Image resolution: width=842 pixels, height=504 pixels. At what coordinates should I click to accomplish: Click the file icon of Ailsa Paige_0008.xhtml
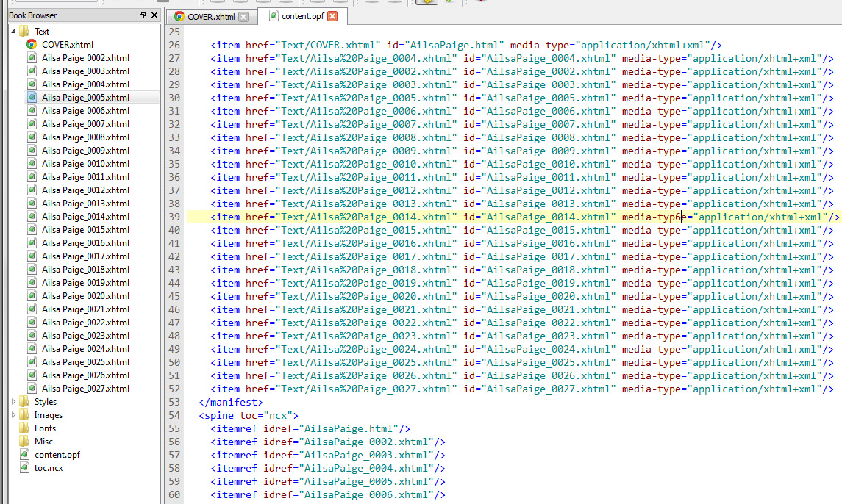32,137
